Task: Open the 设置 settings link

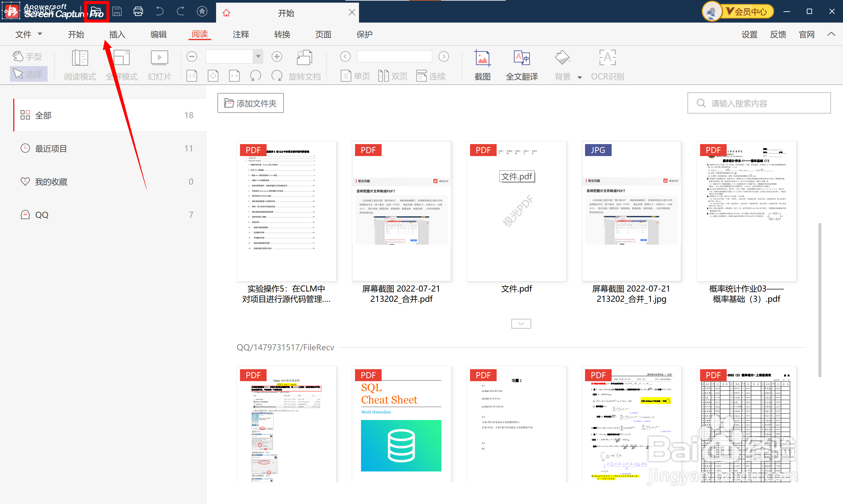Action: coord(749,34)
